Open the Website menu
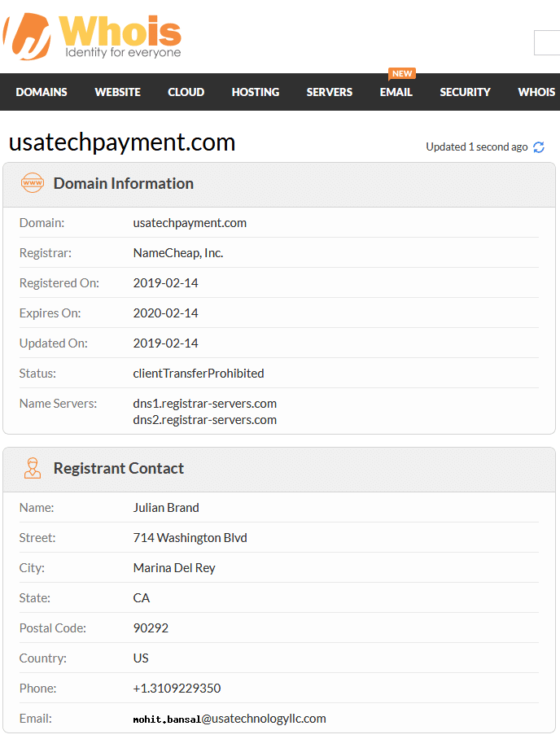 118,92
